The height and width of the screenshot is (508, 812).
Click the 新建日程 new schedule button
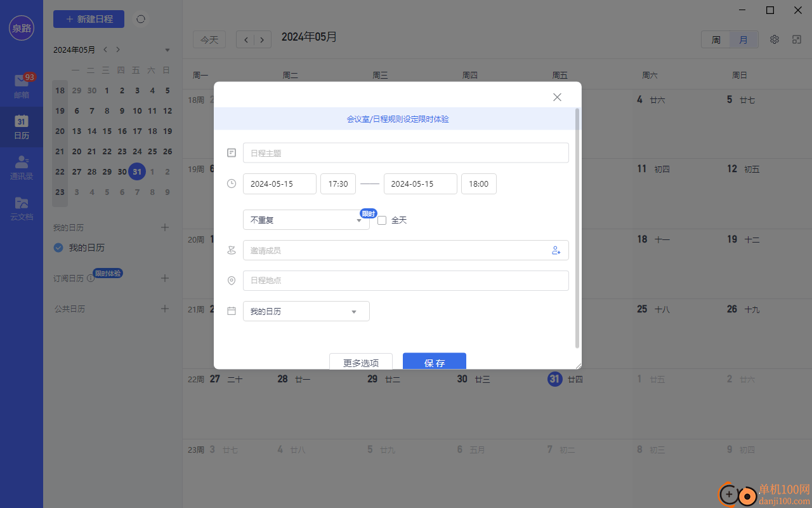point(89,19)
